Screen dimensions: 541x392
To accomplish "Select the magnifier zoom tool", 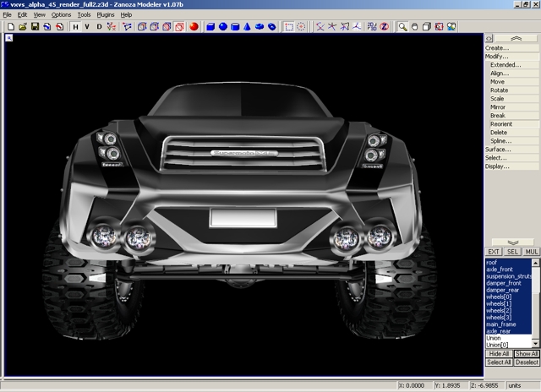I will [x=403, y=27].
